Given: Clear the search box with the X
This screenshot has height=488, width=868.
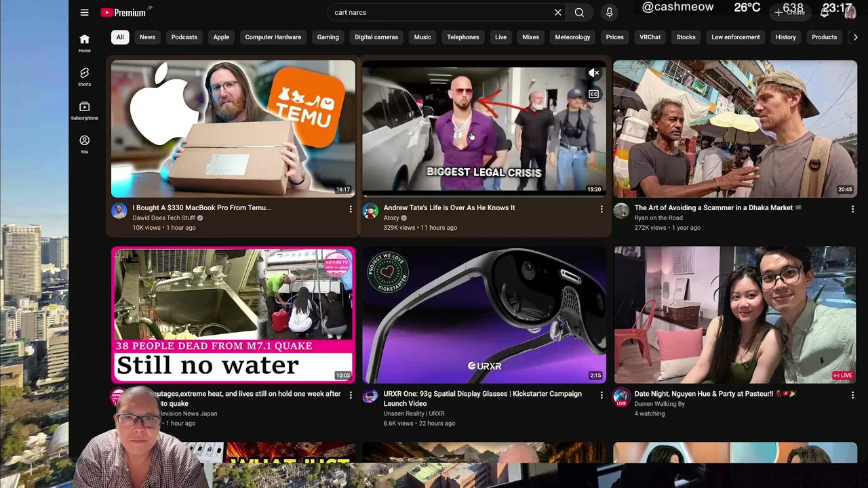Looking at the screenshot, I should 557,12.
